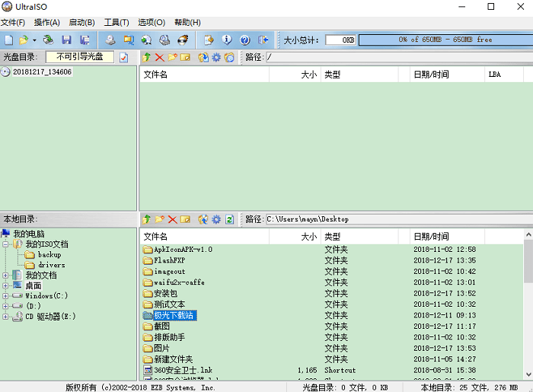
Task: Open the 文件(F) menu
Action: coord(13,23)
